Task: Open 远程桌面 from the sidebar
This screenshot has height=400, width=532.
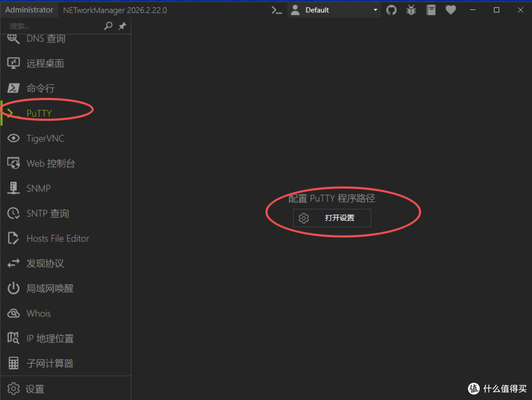Action: tap(66, 64)
